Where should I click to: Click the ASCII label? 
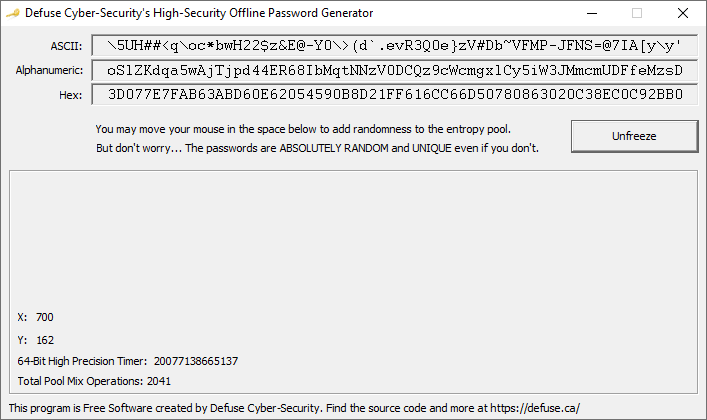pos(66,46)
